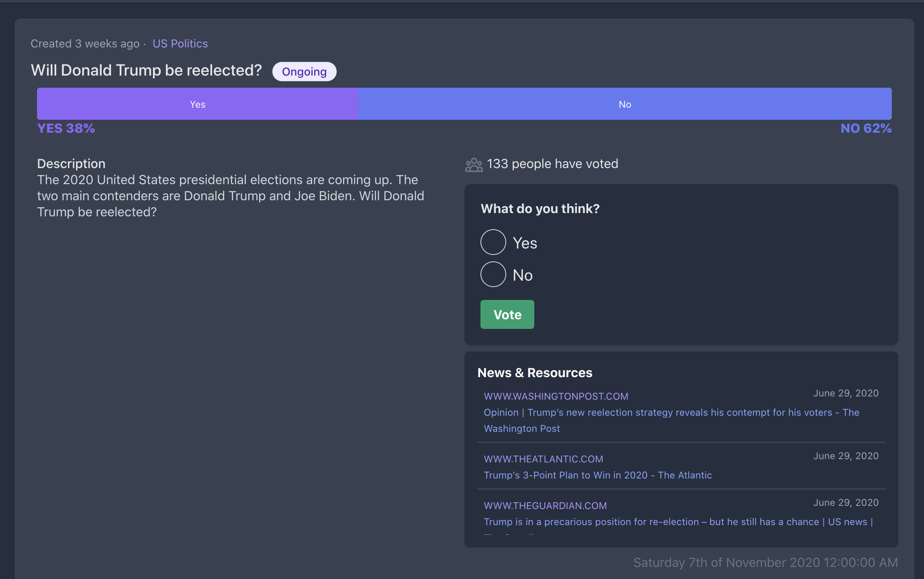The image size is (924, 579).
Task: Select the Yes radio button
Action: click(493, 242)
